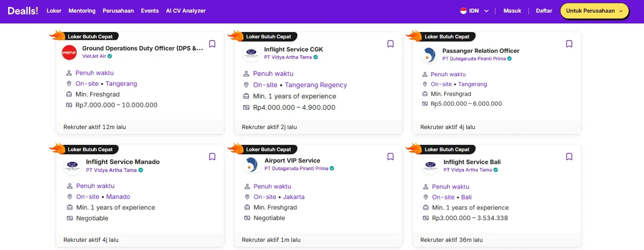Click the Airport VIP Service company logo
This screenshot has height=250, width=644.
click(251, 165)
